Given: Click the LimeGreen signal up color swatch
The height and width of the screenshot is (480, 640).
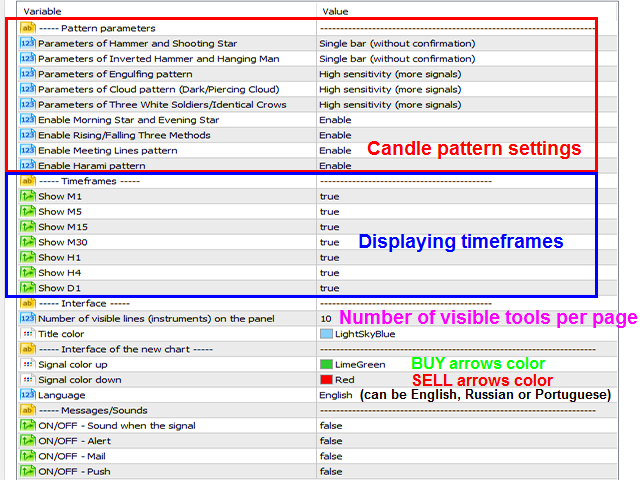Looking at the screenshot, I should point(326,364).
